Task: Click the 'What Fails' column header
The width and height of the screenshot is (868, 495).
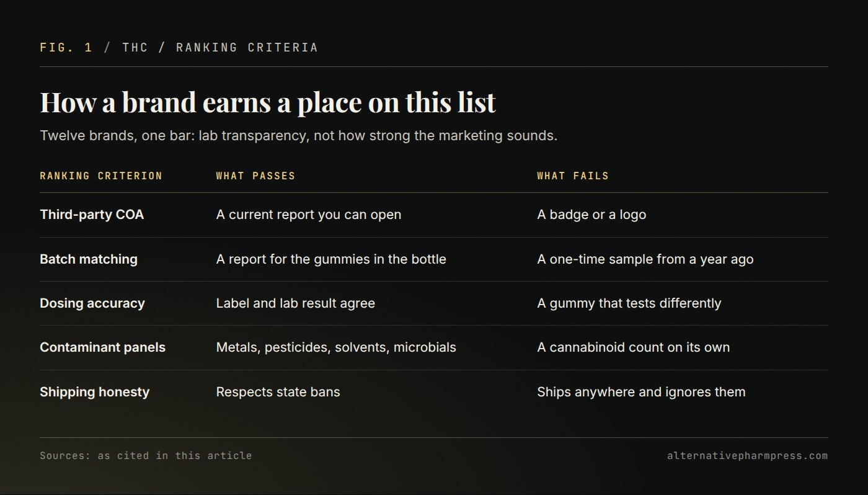Action: click(x=573, y=176)
